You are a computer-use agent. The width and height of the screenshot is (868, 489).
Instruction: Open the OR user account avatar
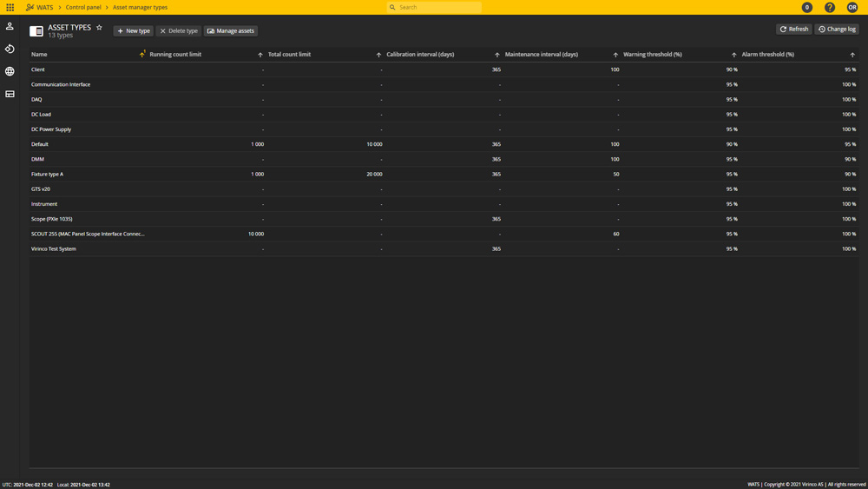pyautogui.click(x=852, y=7)
